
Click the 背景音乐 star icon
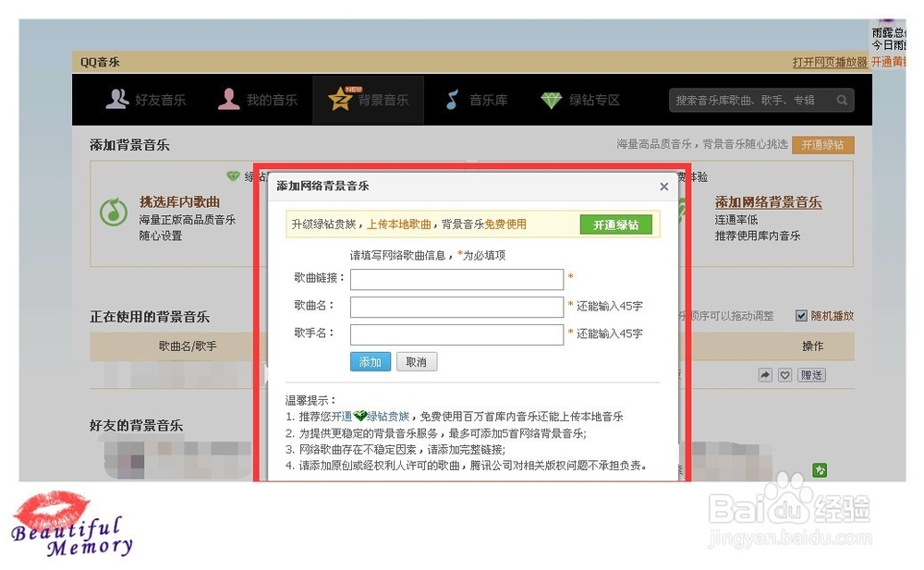pyautogui.click(x=340, y=99)
